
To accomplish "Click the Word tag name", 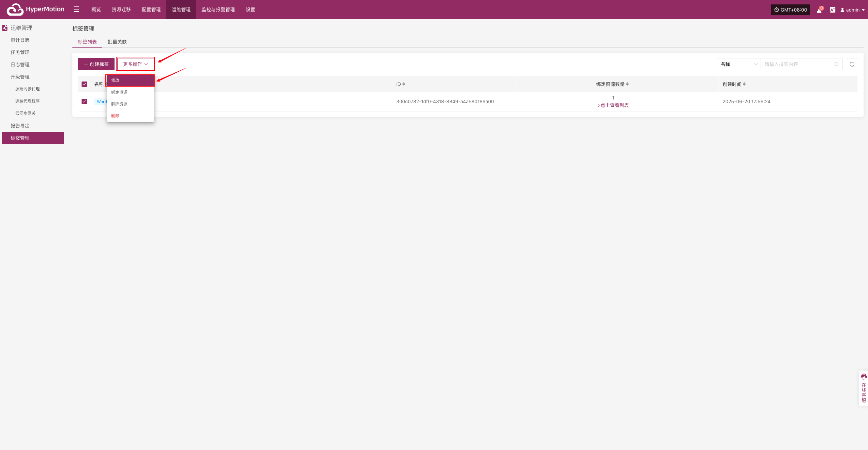I will 101,102.
